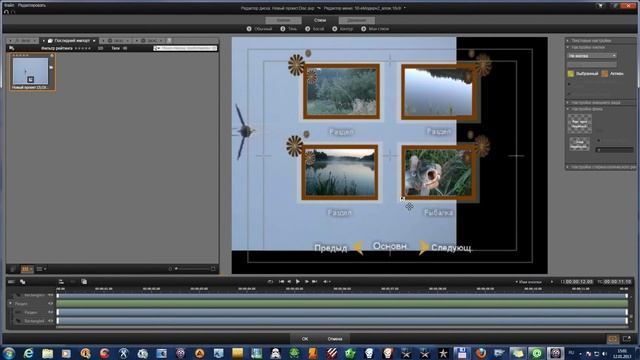Switch to the Стили tab

coord(320,20)
